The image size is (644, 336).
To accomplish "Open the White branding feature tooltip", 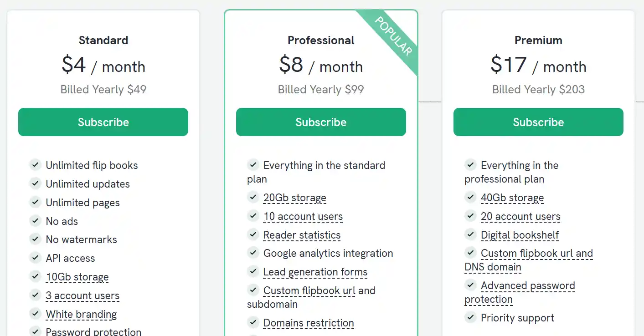I will coord(81,314).
